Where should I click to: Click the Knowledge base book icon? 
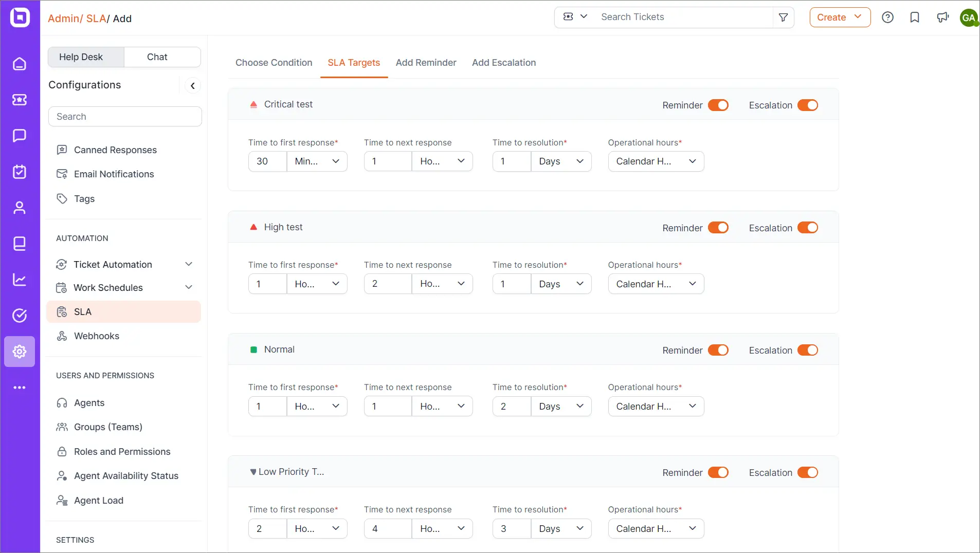click(20, 244)
